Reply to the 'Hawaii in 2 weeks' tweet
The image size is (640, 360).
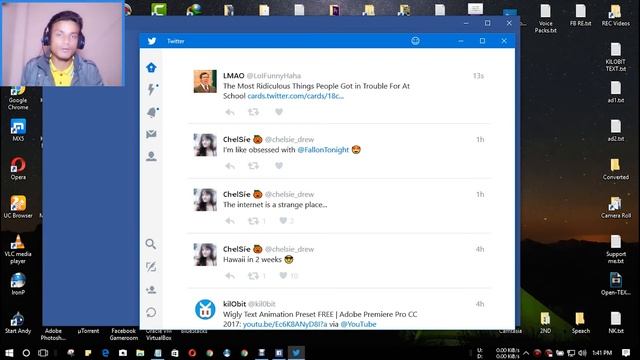230,276
